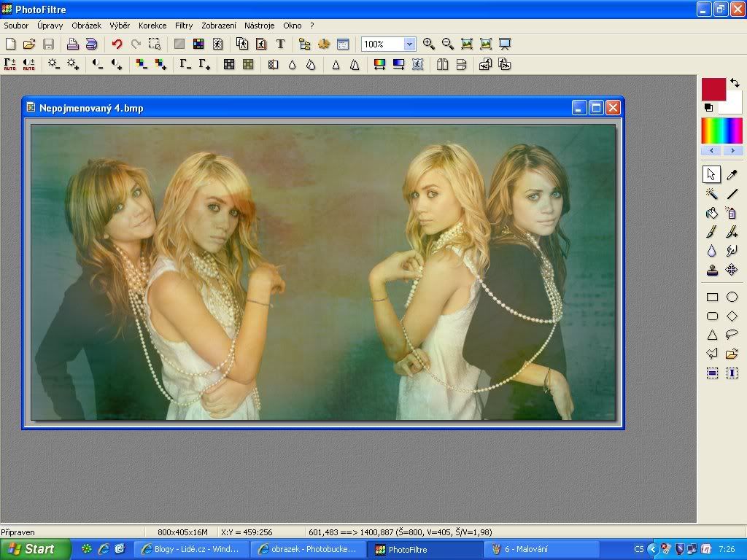
Task: Open the gradient rainbow filter
Action: pyautogui.click(x=379, y=64)
